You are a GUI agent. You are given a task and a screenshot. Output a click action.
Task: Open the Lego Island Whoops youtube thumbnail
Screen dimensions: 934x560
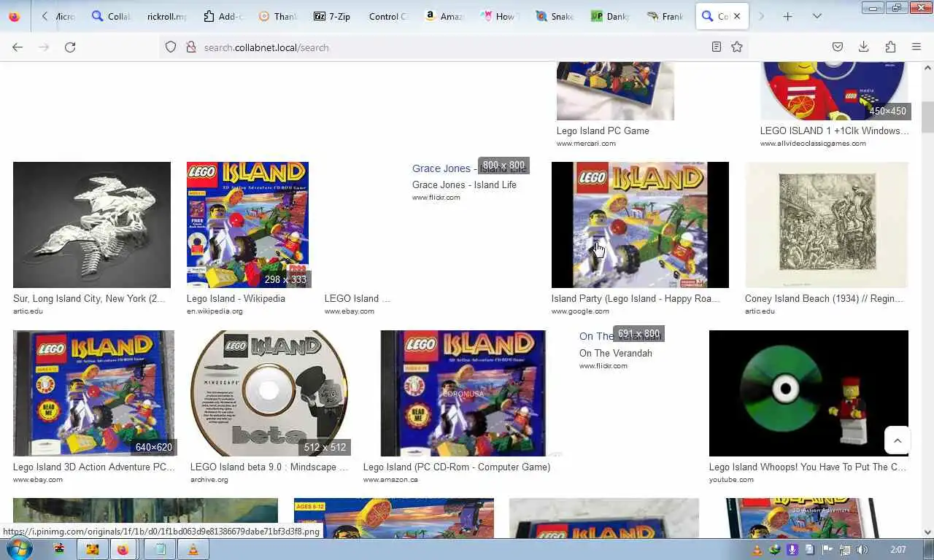click(808, 393)
